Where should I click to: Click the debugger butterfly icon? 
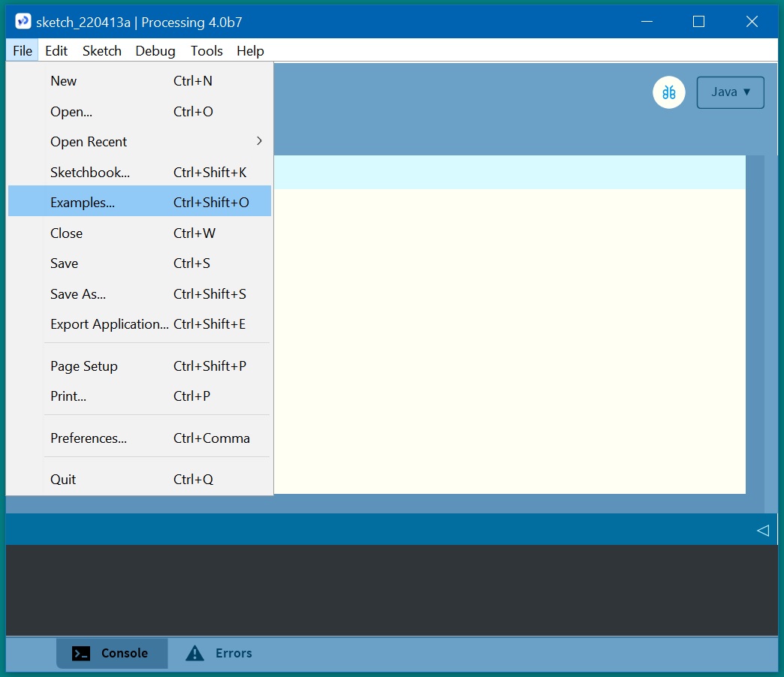pos(668,92)
